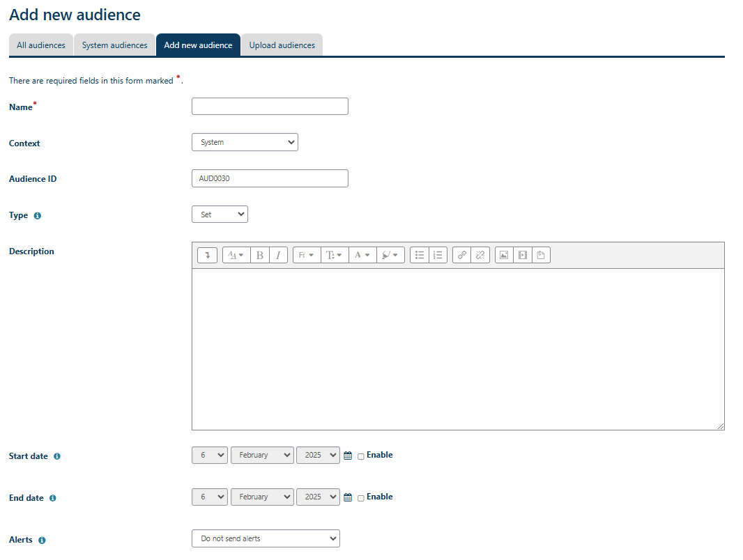Insert an ordered numbered list
The height and width of the screenshot is (560, 743).
coord(438,254)
